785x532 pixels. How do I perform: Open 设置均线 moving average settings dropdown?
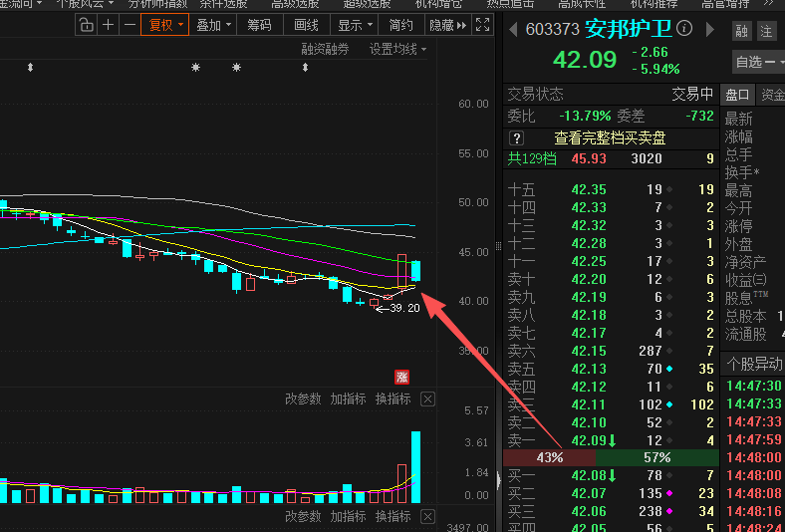tap(397, 49)
